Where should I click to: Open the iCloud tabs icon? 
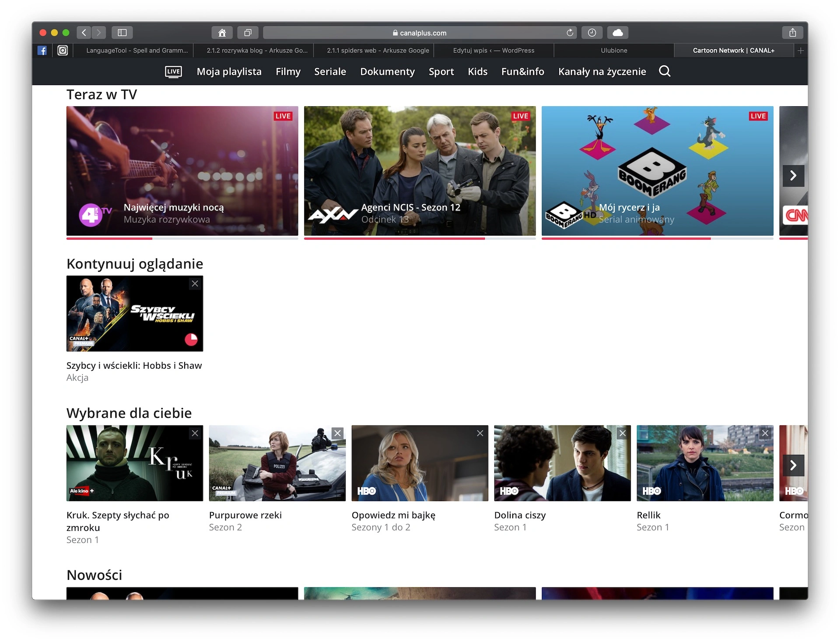click(618, 33)
